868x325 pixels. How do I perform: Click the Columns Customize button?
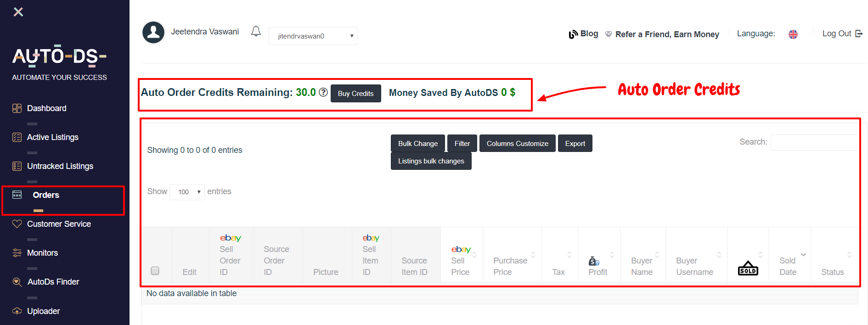tap(518, 143)
